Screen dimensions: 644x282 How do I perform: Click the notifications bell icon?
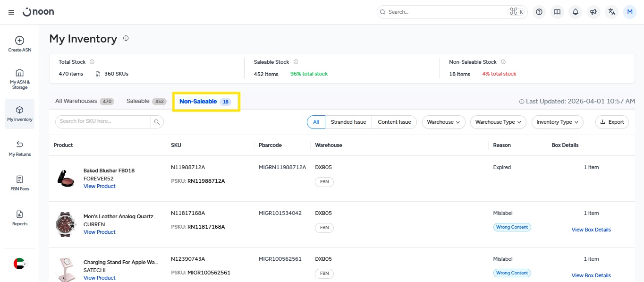(x=575, y=12)
